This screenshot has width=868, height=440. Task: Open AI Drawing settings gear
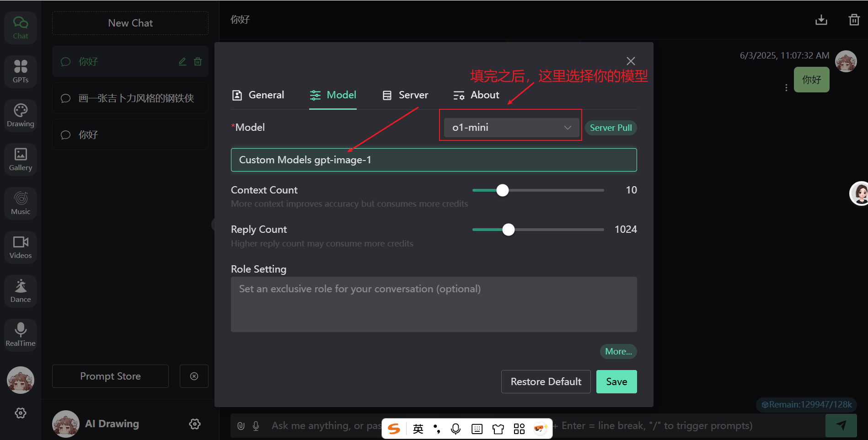coord(195,424)
